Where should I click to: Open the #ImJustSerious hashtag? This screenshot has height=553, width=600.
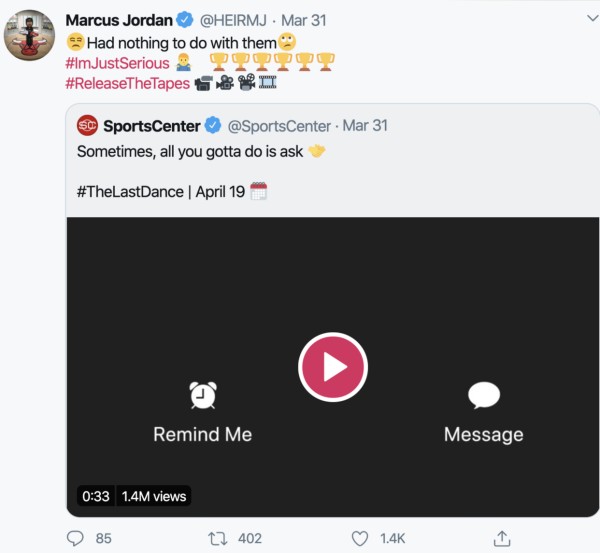pyautogui.click(x=118, y=63)
